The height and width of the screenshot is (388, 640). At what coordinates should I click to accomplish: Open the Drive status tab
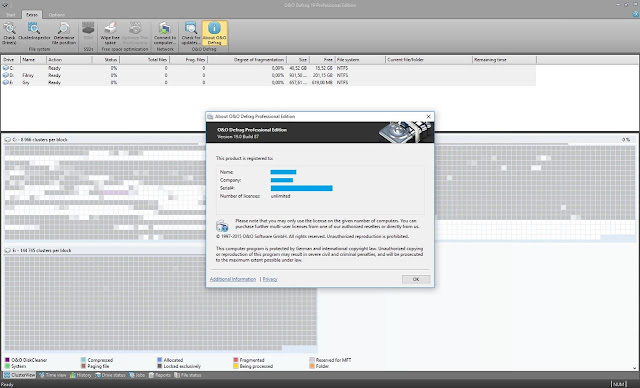110,375
